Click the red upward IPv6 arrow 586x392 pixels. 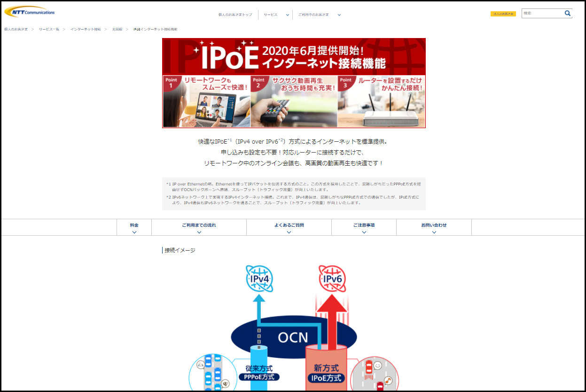click(332, 323)
